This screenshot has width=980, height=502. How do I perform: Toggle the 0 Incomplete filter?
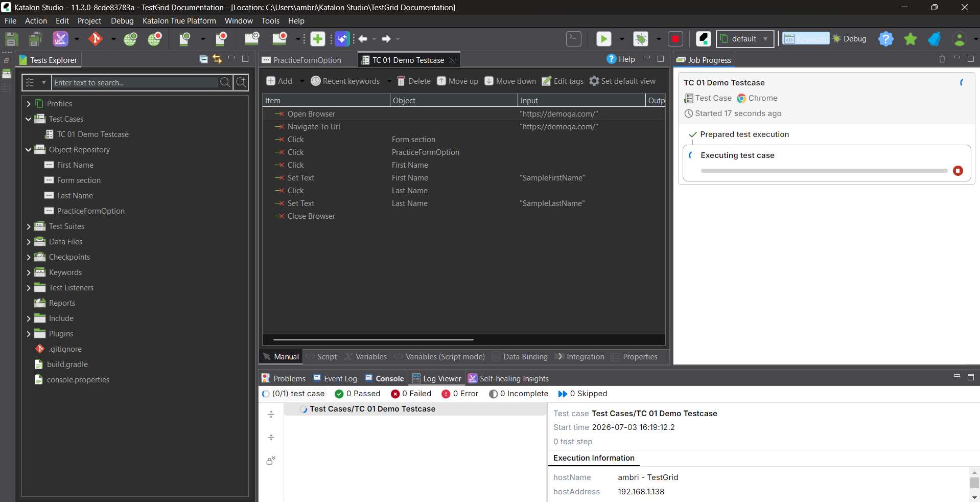(519, 394)
